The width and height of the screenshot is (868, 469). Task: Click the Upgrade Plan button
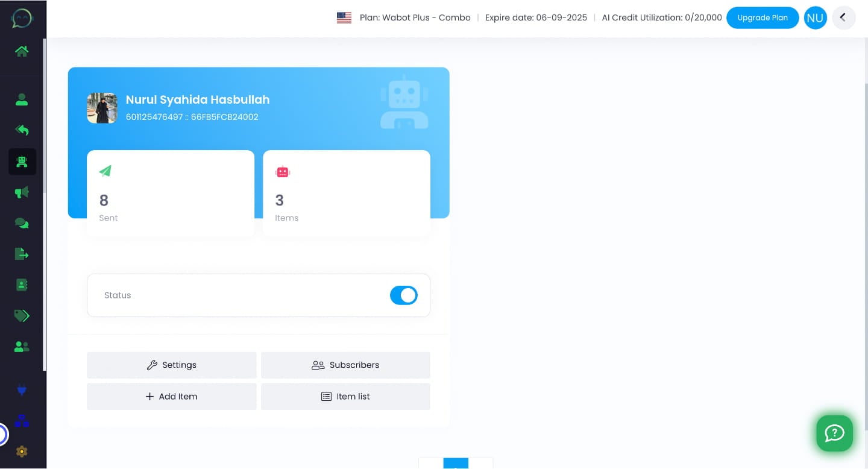(763, 17)
